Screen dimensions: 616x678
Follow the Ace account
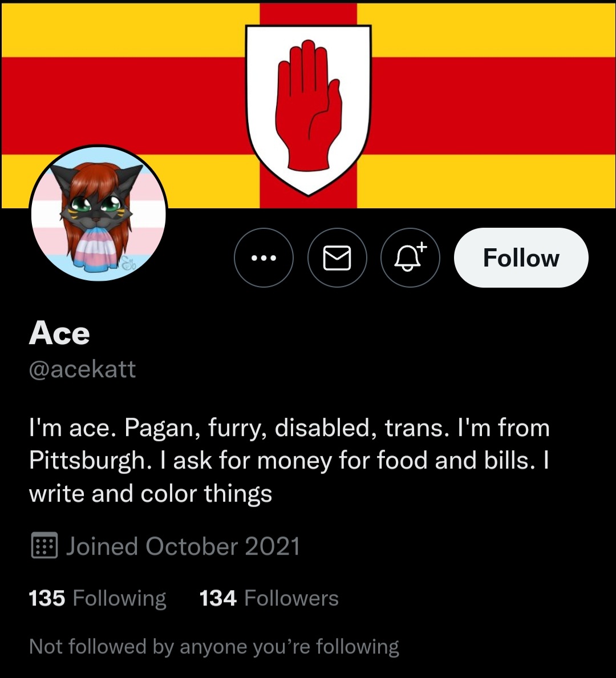(x=521, y=258)
